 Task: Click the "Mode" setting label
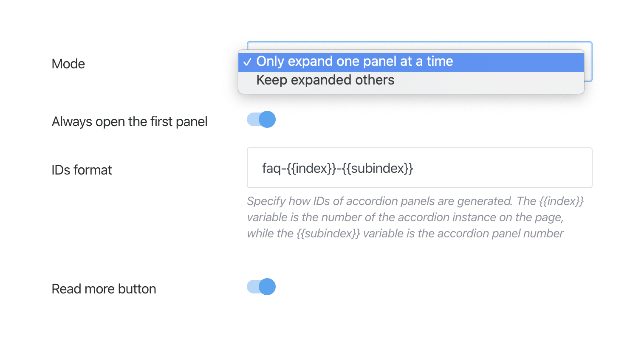click(68, 64)
